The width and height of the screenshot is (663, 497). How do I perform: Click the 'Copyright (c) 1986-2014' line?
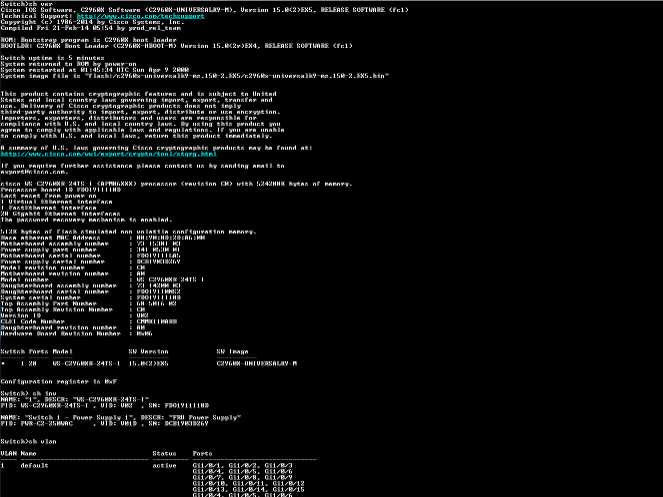pyautogui.click(x=92, y=22)
